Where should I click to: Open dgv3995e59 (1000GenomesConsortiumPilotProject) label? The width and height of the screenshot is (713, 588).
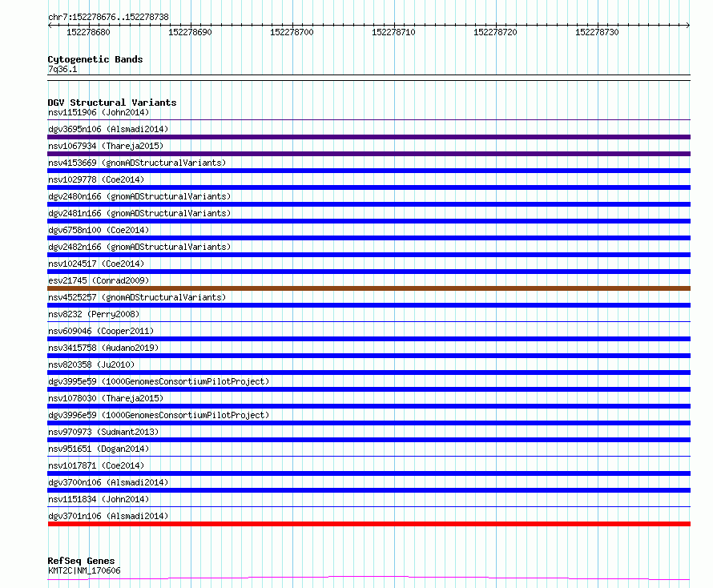click(159, 381)
